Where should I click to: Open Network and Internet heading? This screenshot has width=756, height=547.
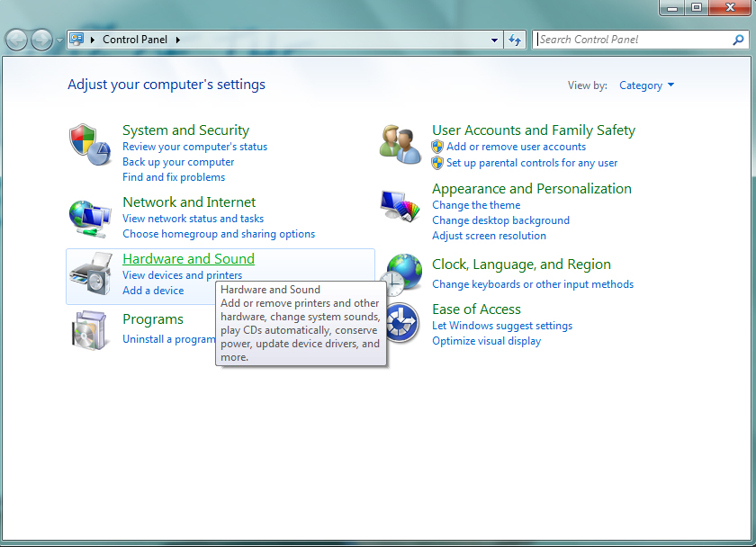189,202
